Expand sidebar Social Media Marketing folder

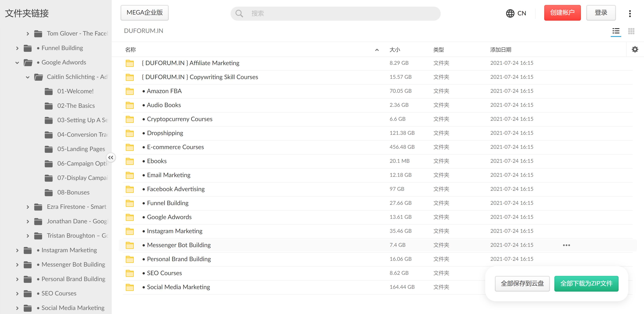click(x=17, y=308)
